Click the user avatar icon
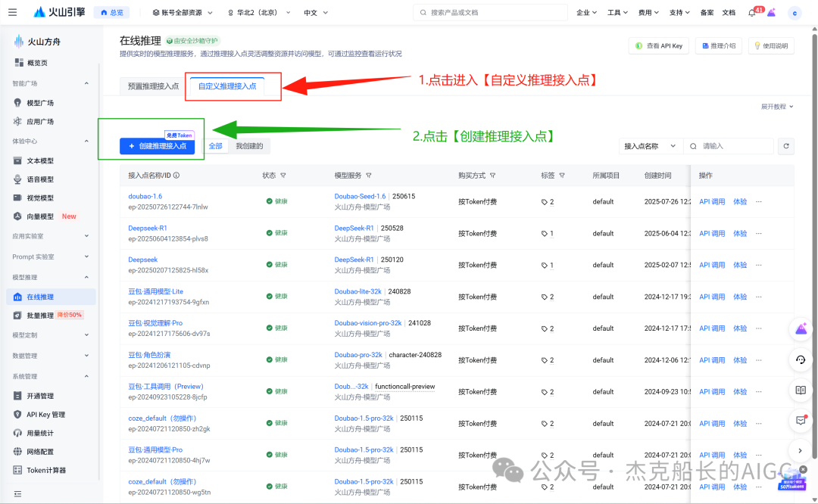Viewport: 818px width, 504px height. [x=794, y=13]
